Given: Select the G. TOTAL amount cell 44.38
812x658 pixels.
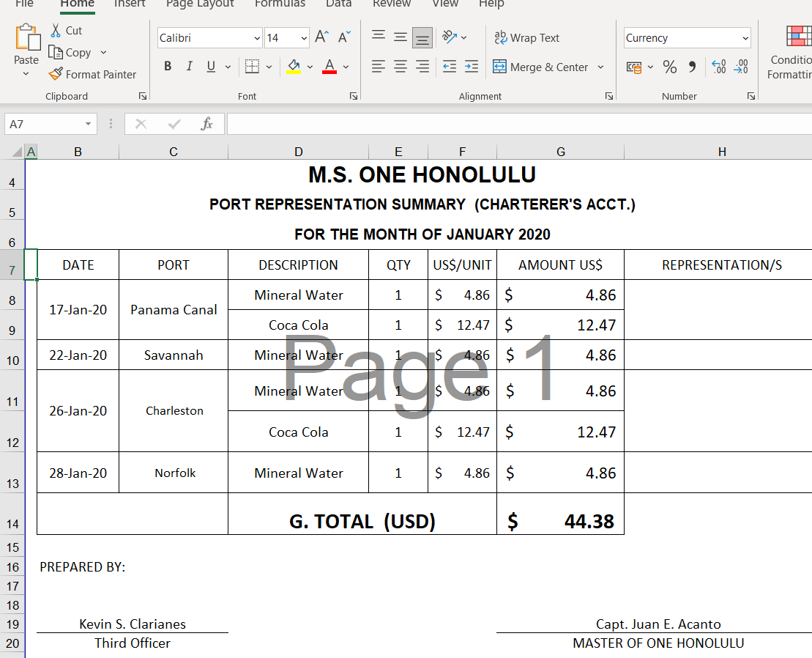Looking at the screenshot, I should click(560, 514).
